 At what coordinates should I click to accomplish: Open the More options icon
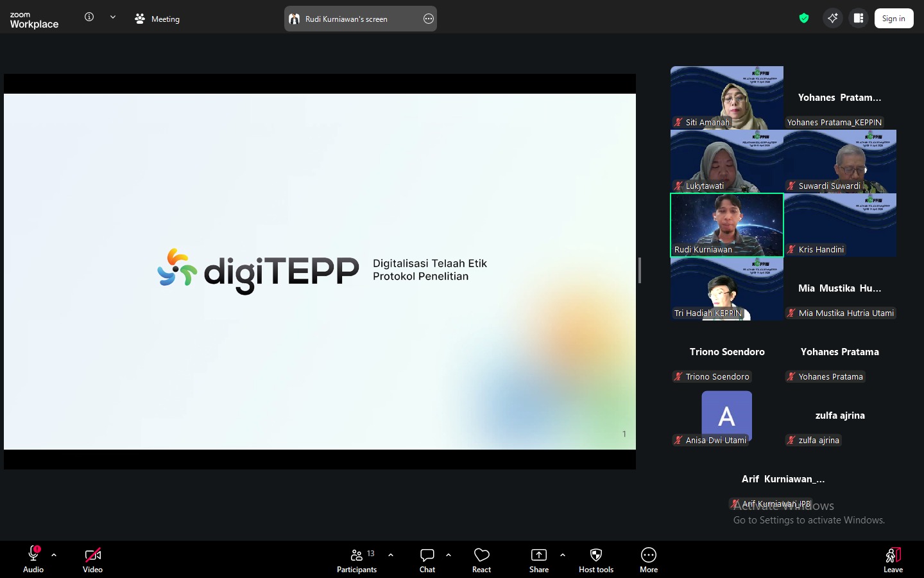pyautogui.click(x=648, y=556)
